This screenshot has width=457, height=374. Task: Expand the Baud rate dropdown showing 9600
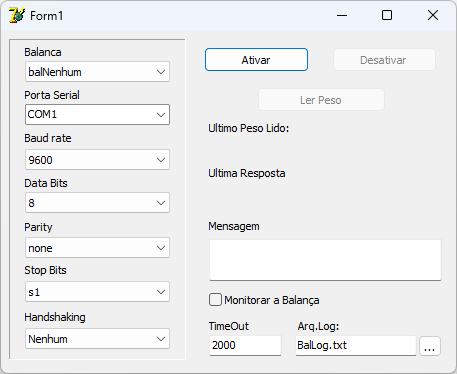tap(97, 160)
